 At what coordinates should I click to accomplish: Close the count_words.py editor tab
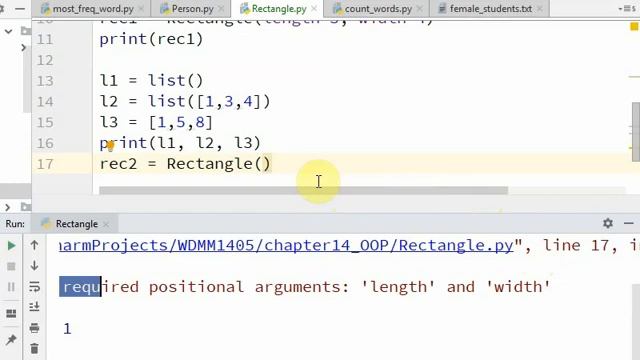click(419, 9)
